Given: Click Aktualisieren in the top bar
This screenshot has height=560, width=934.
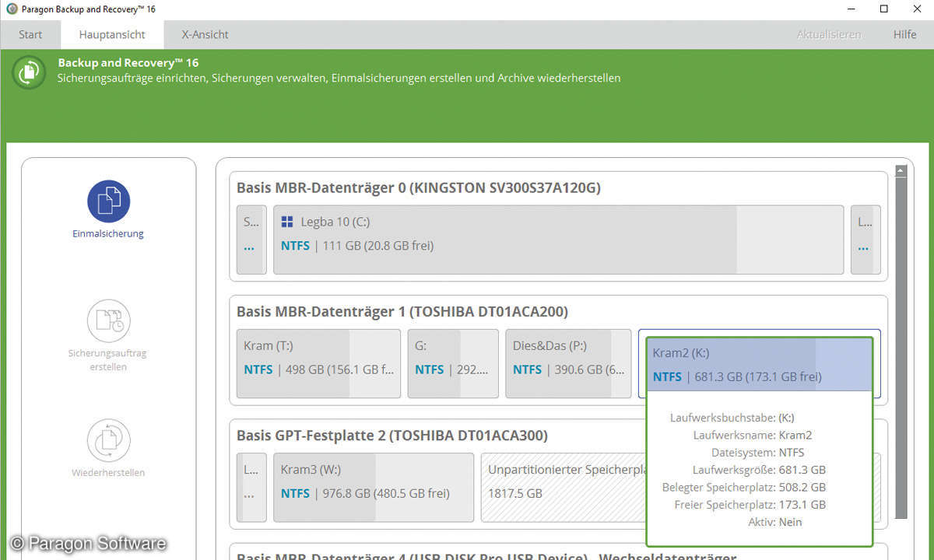Looking at the screenshot, I should click(829, 34).
